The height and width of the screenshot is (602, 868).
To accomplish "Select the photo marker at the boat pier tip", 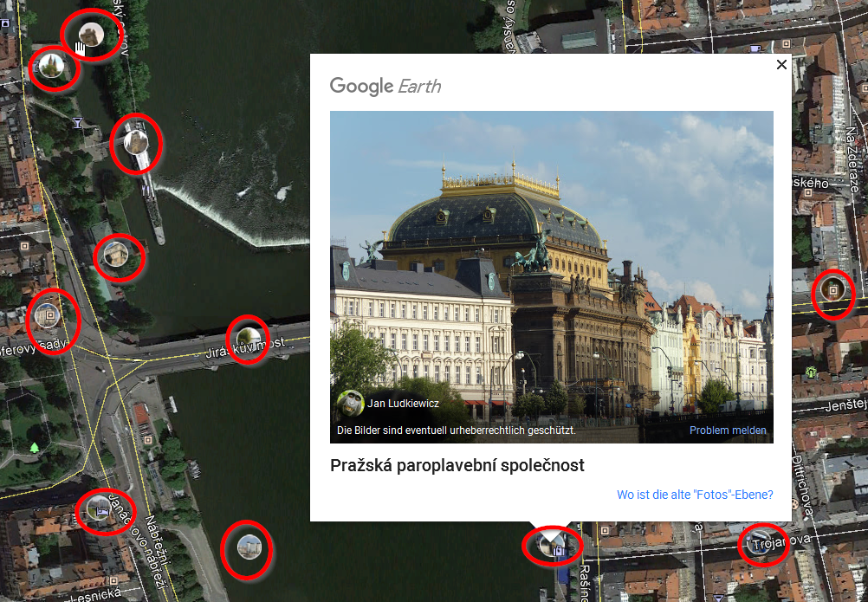I will 136,143.
